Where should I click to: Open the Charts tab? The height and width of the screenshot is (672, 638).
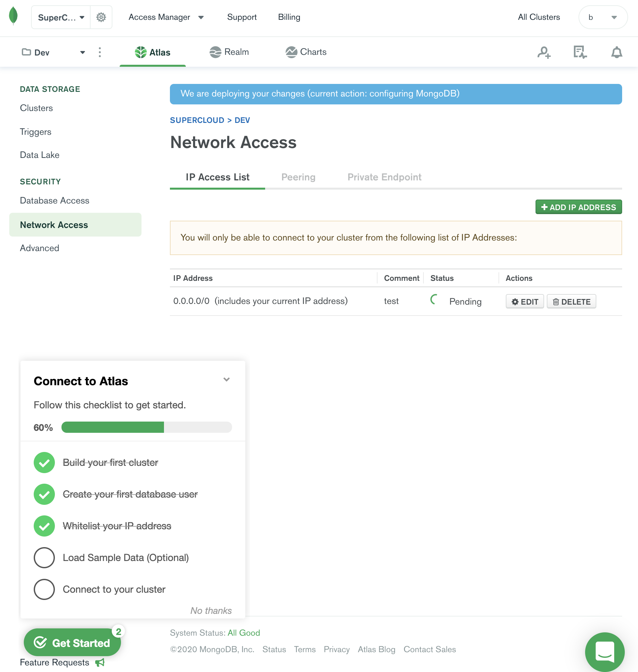tap(306, 52)
